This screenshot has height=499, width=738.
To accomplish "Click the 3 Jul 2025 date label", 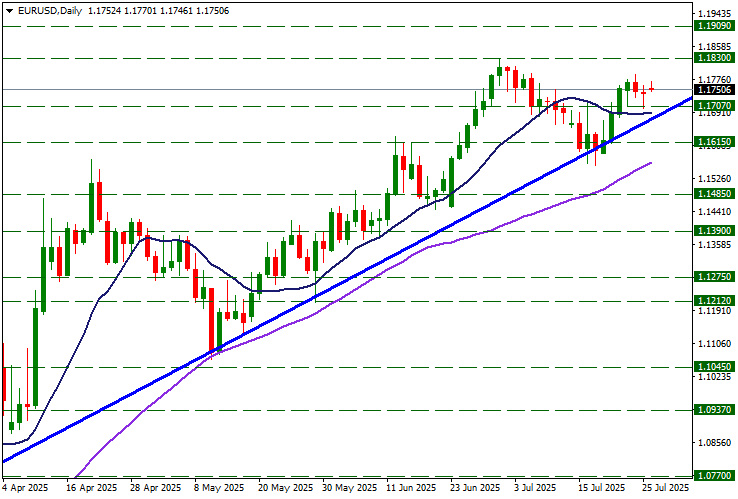I will click(x=535, y=488).
